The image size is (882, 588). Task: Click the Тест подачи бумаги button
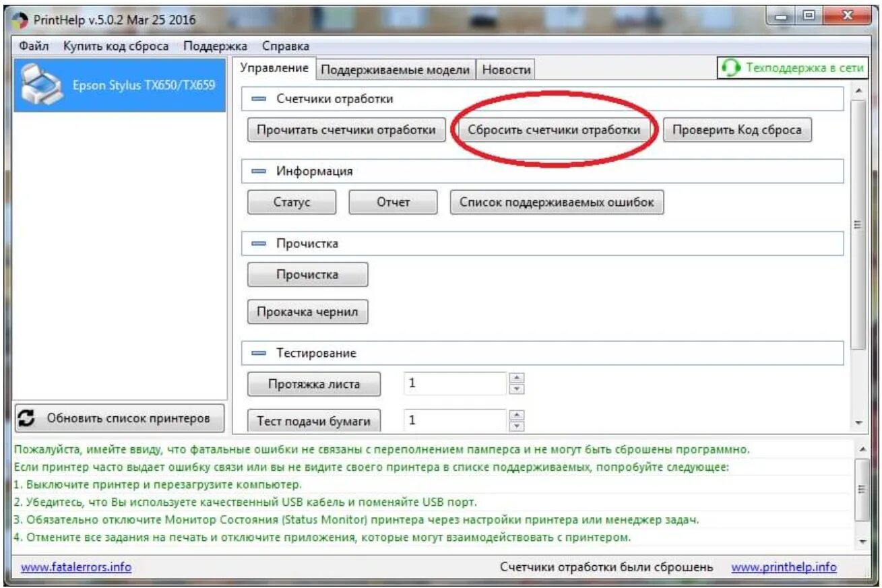[314, 421]
